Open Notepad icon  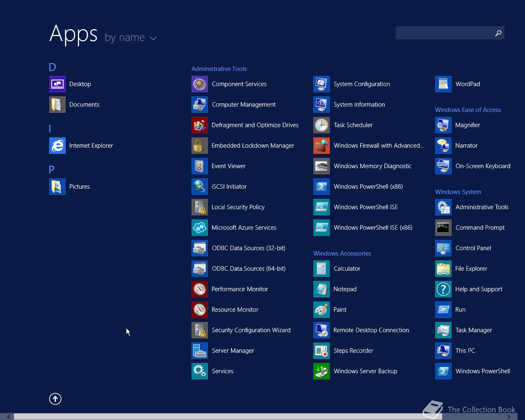(322, 289)
